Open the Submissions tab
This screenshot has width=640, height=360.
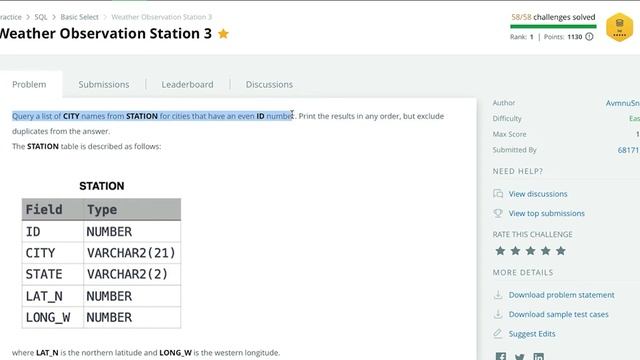point(104,84)
